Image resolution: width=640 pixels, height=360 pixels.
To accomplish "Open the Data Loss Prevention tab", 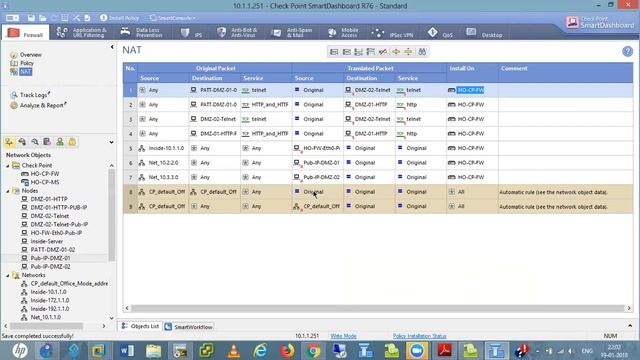I will coord(141,33).
